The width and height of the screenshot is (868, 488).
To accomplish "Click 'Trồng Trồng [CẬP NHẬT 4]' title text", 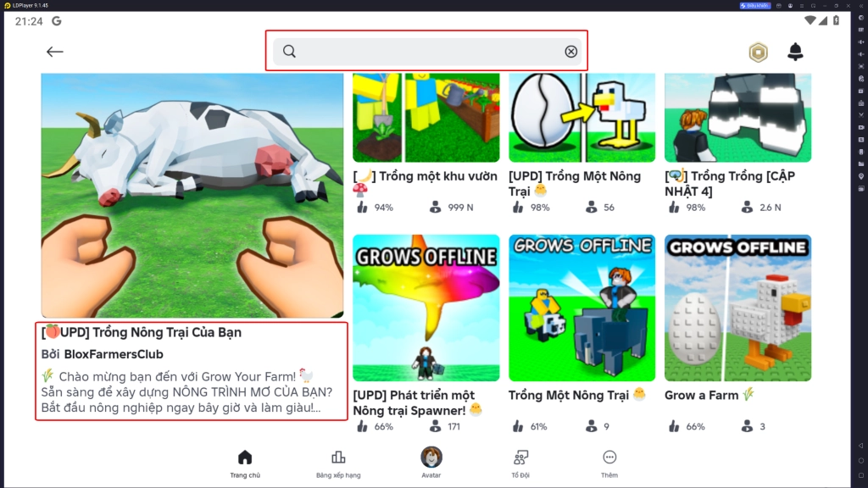I will coord(730,184).
